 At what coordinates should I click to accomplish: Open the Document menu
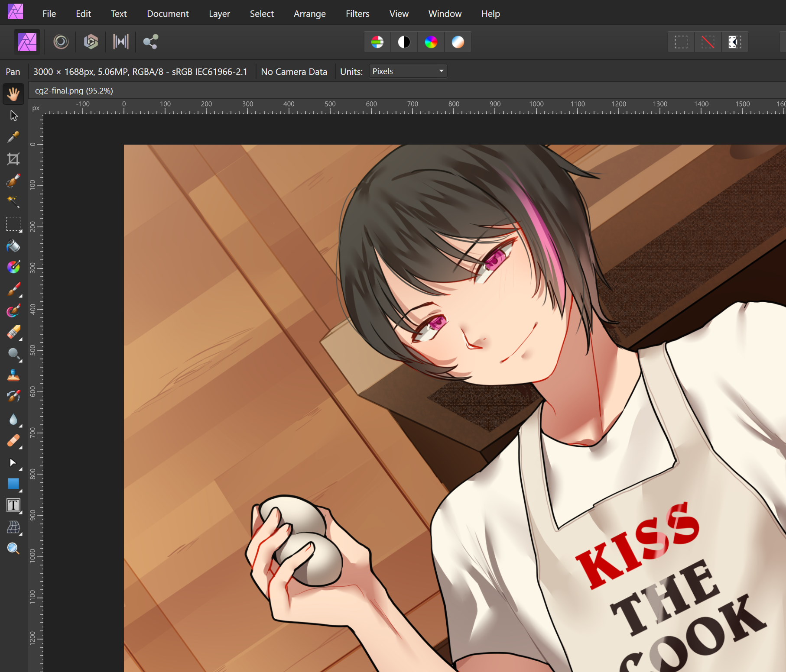(168, 13)
